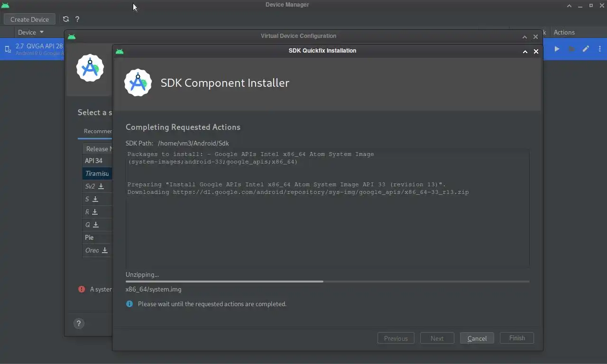Maximize the Device Manager window
The width and height of the screenshot is (607, 364).
(x=591, y=5)
